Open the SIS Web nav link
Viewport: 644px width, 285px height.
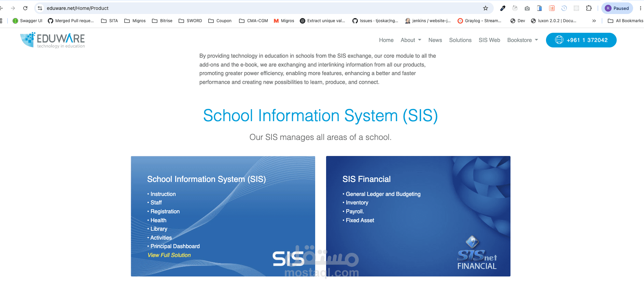[489, 40]
